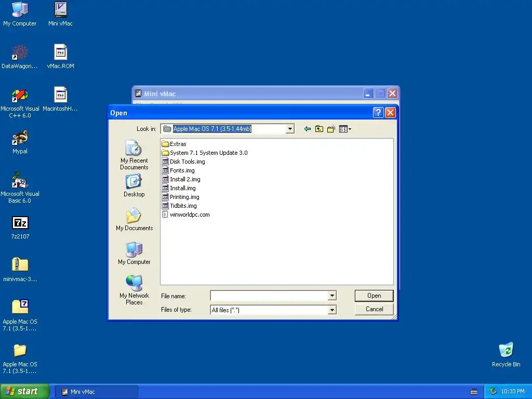
Task: Select the Apple Mac OS 7.1 7z archive icon
Action: pyautogui.click(x=20, y=315)
